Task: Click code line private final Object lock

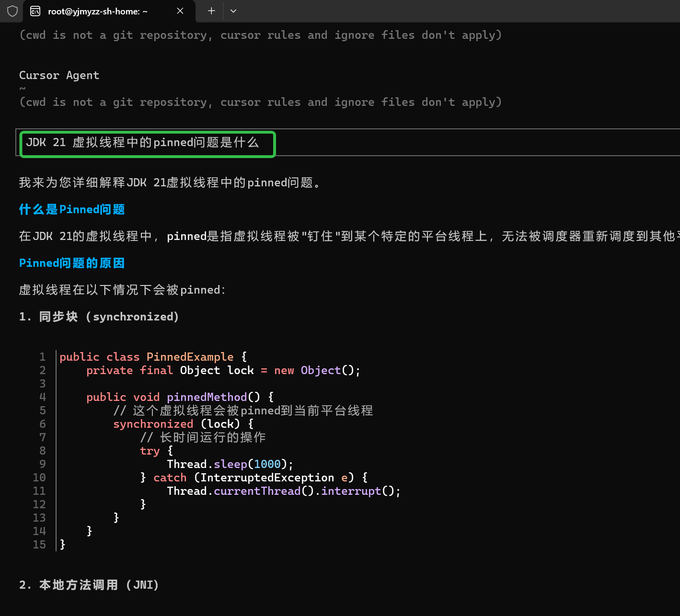Action: pyautogui.click(x=223, y=370)
